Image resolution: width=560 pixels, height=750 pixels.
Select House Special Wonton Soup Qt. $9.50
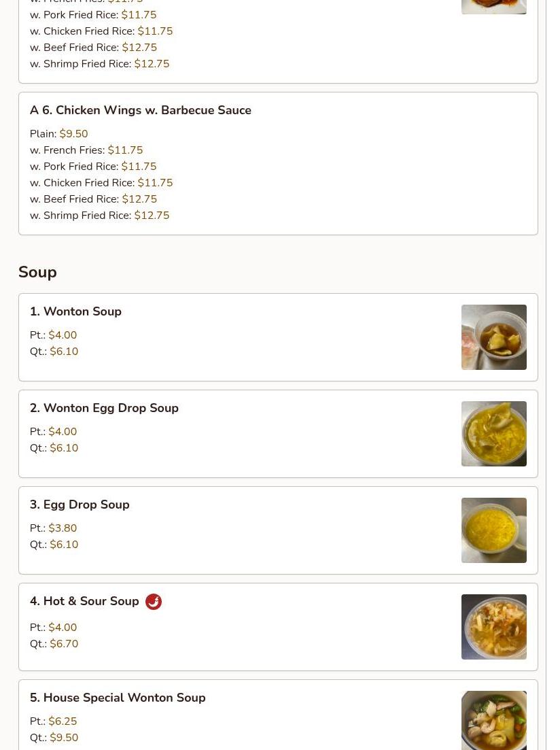tap(54, 738)
